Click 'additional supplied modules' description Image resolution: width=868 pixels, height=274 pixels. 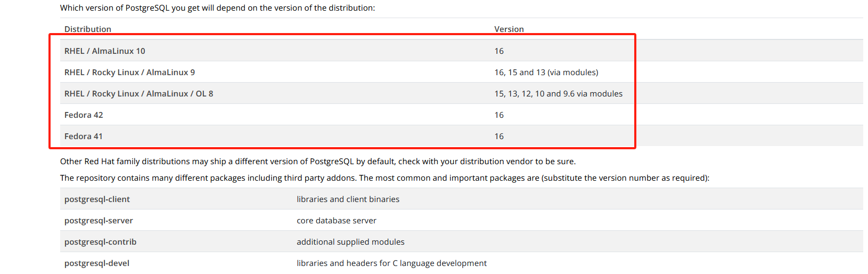(x=350, y=242)
